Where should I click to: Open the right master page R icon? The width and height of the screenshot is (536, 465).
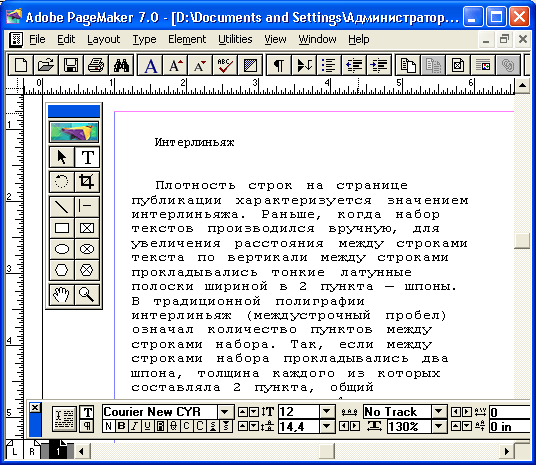(32, 451)
